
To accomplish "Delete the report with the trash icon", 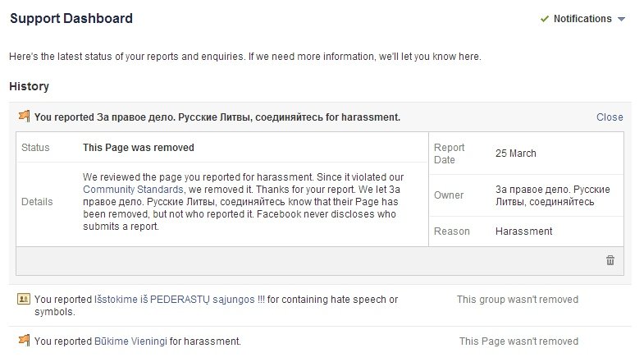I will pos(610,260).
